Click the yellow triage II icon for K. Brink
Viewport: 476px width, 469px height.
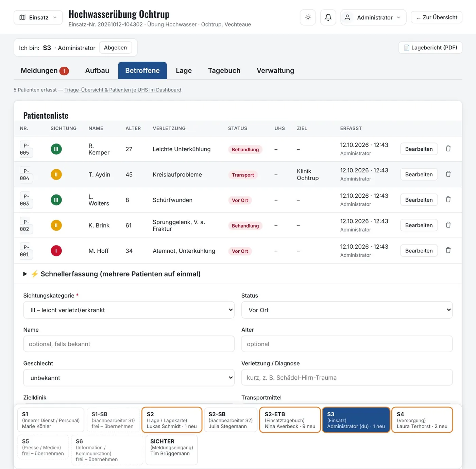tap(56, 225)
